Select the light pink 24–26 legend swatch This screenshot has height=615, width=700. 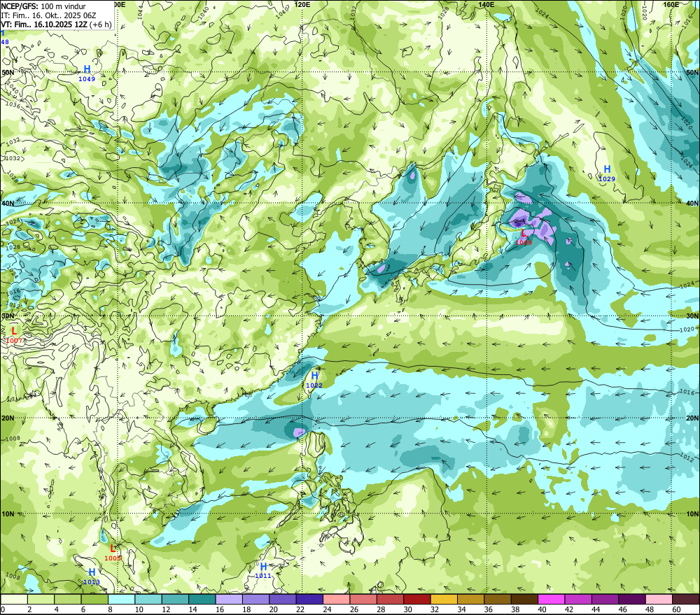point(337,599)
